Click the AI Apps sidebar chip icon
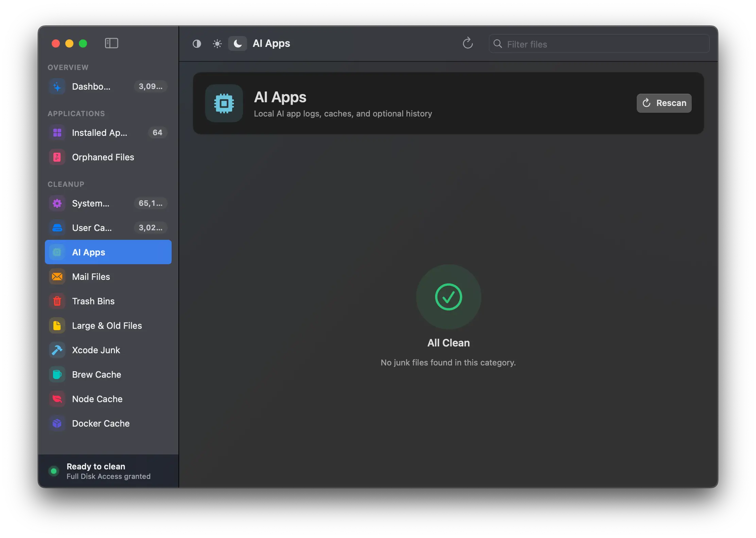 (x=57, y=252)
